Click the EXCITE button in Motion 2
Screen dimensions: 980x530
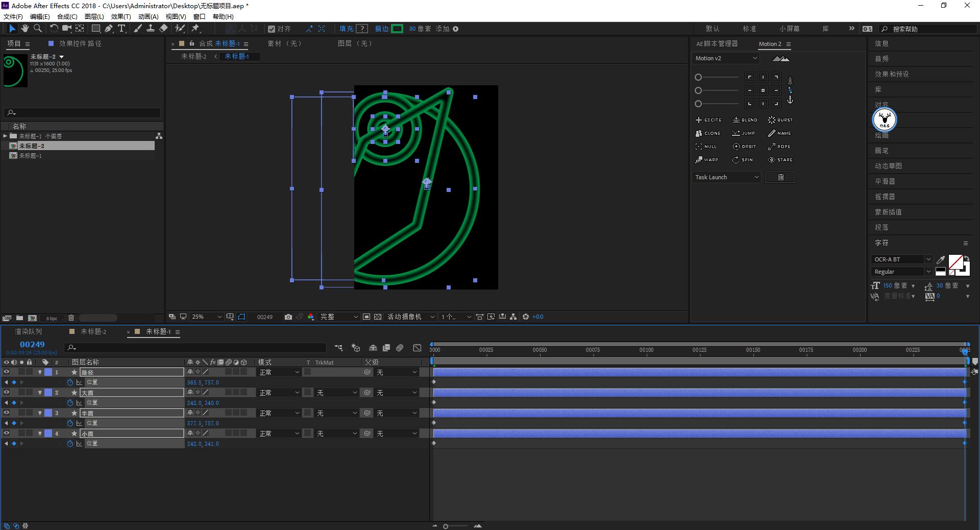tap(708, 120)
